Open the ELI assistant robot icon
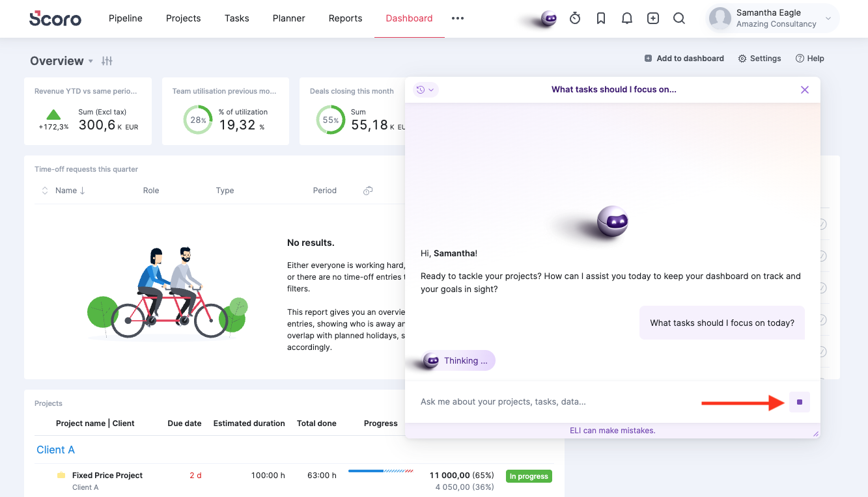The image size is (868, 497). pyautogui.click(x=549, y=19)
